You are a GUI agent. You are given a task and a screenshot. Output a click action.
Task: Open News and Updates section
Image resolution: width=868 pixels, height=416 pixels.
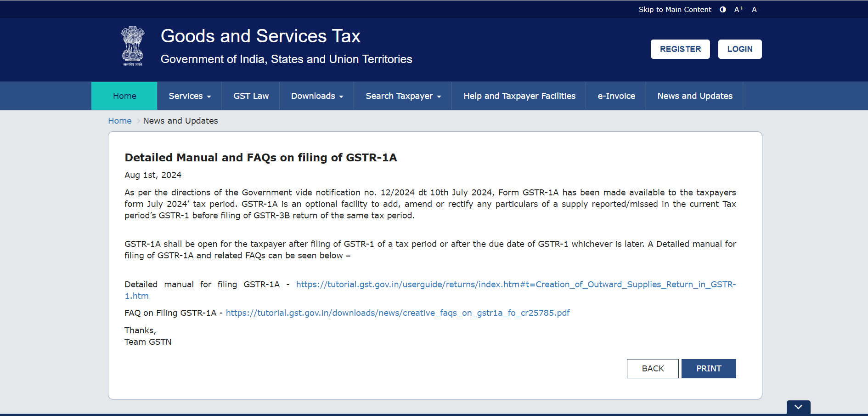(x=695, y=96)
